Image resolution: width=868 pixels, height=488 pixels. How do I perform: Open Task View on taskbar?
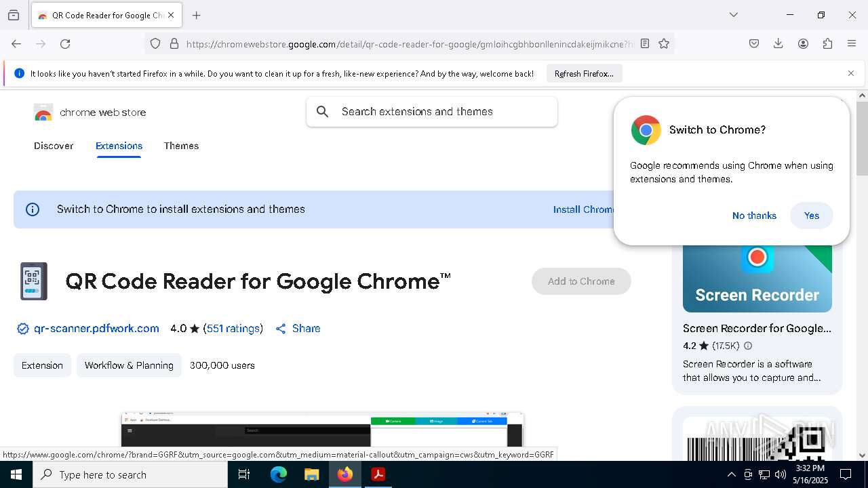pos(244,474)
